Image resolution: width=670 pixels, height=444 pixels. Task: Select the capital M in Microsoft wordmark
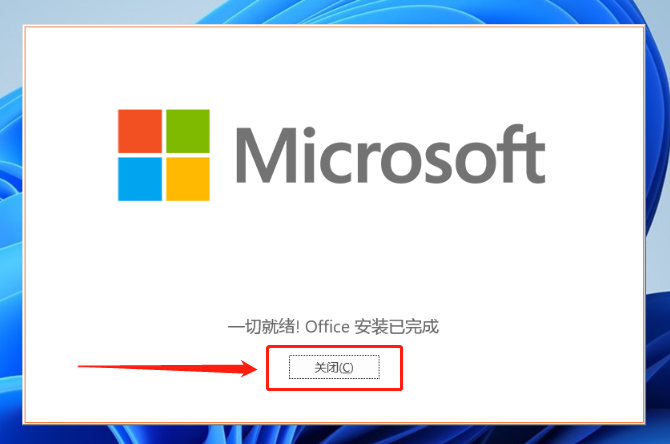266,156
